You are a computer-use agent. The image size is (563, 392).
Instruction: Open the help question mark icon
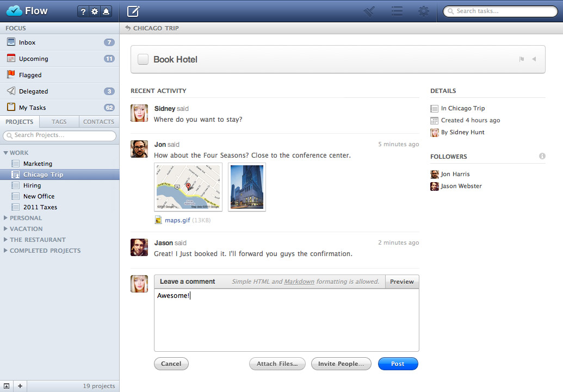[x=83, y=11]
